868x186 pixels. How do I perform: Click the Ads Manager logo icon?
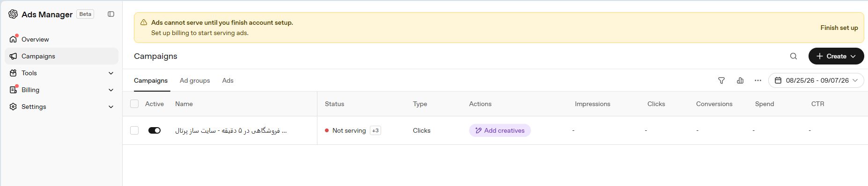13,14
